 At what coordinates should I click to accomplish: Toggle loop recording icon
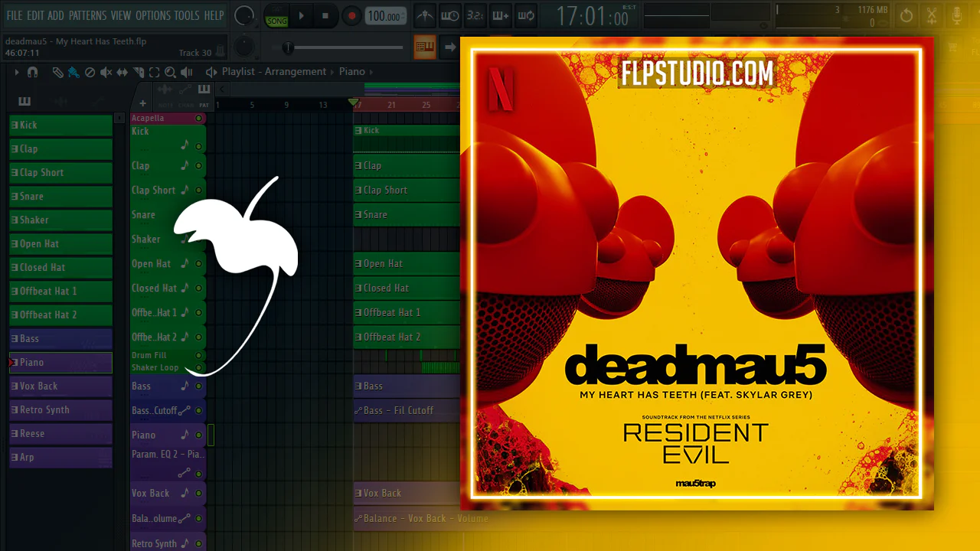click(x=526, y=15)
